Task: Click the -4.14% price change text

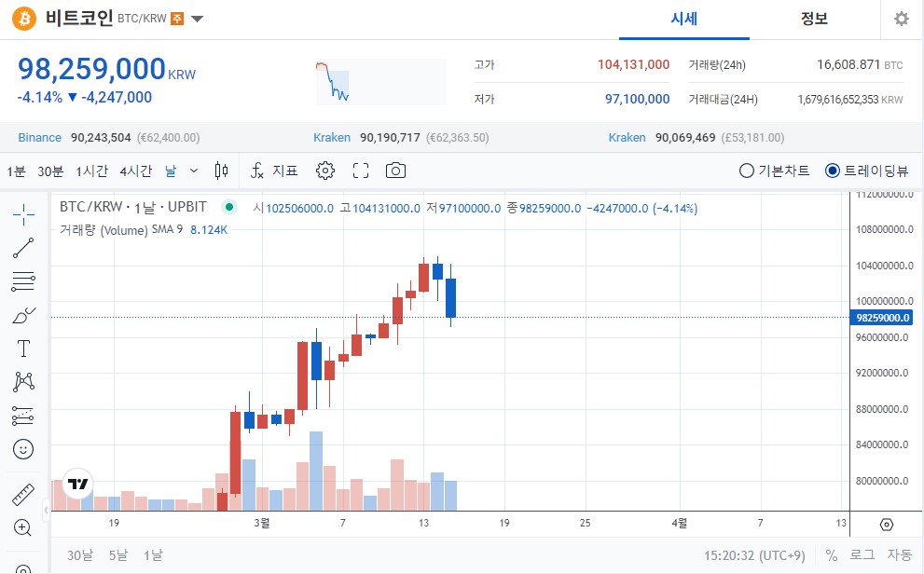Action: tap(39, 97)
